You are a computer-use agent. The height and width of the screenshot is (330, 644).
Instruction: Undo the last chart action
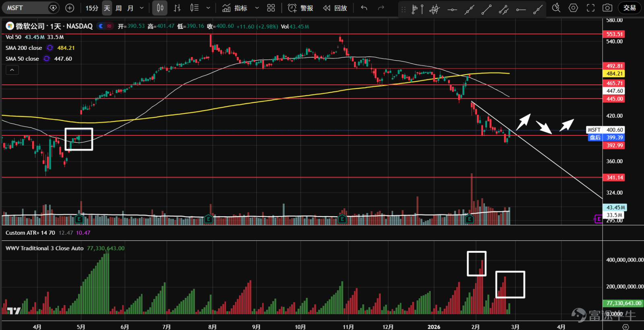[x=364, y=8]
